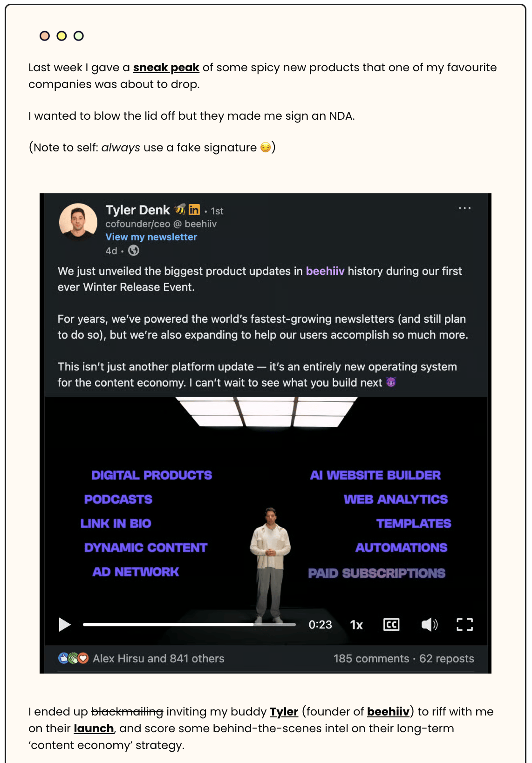Click the LinkedIn badge beside Tyler Denk

point(194,210)
